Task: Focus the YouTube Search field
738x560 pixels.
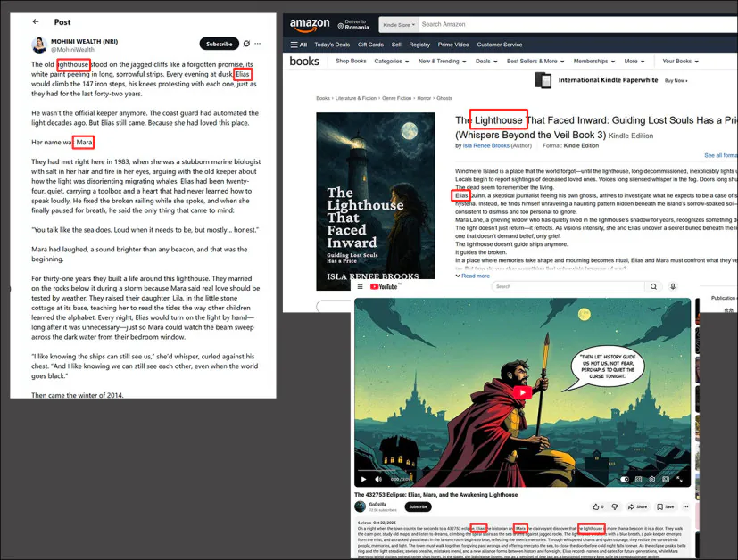Action: 568,286
